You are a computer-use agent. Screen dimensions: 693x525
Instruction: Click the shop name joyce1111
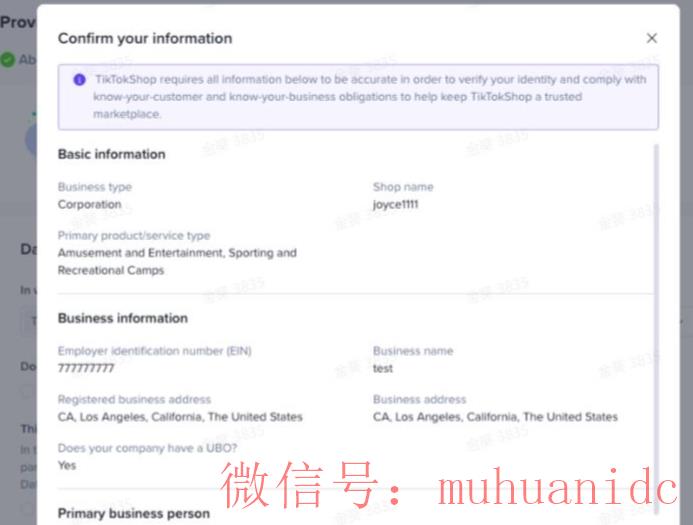[x=395, y=204]
